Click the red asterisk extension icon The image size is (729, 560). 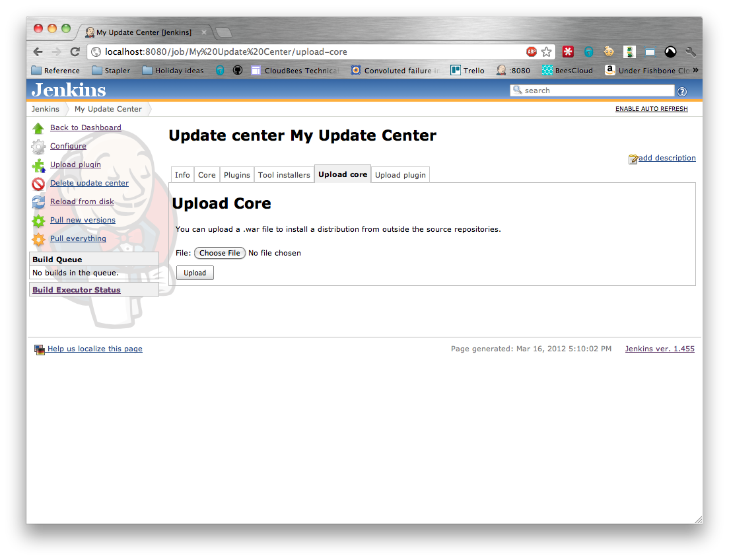tap(568, 52)
